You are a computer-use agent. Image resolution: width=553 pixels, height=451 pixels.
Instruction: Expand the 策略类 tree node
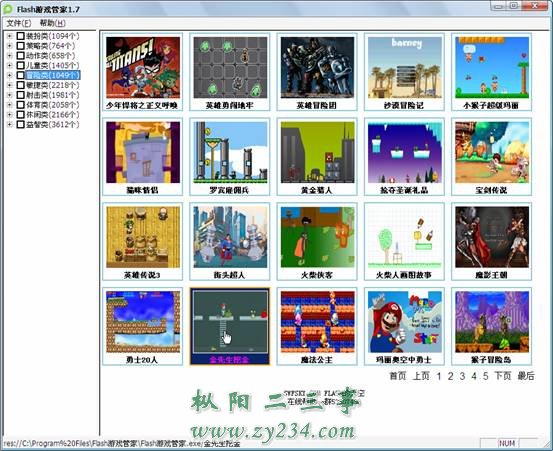pos(10,46)
